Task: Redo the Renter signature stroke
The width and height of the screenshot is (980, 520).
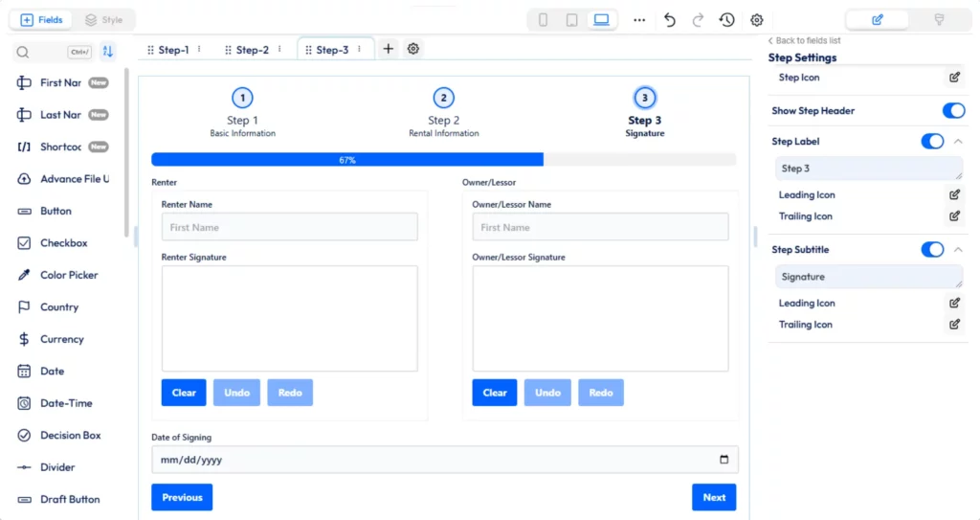Action: 290,393
